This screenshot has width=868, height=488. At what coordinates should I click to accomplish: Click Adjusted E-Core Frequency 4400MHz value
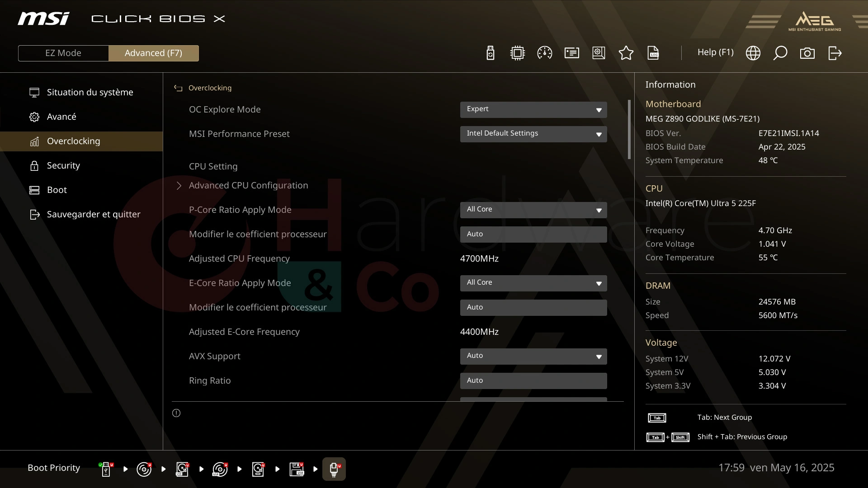(479, 332)
